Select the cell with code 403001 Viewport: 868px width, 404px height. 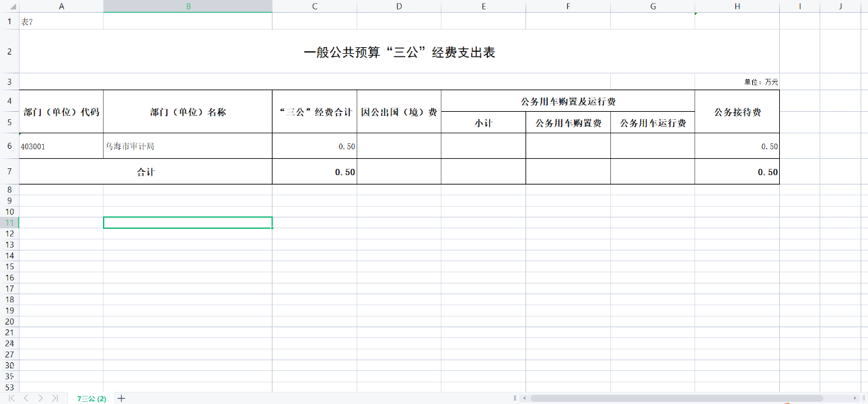pos(61,146)
